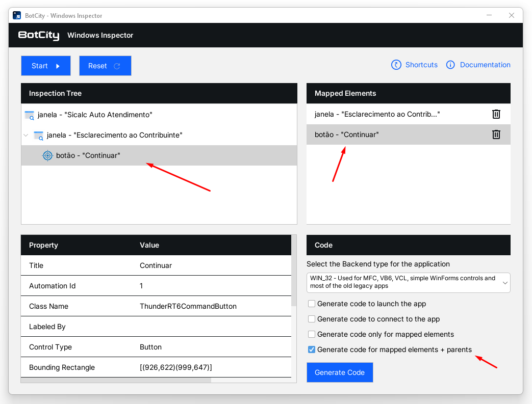The height and width of the screenshot is (404, 532).
Task: Click target icon beside botão Continuar
Action: point(47,155)
